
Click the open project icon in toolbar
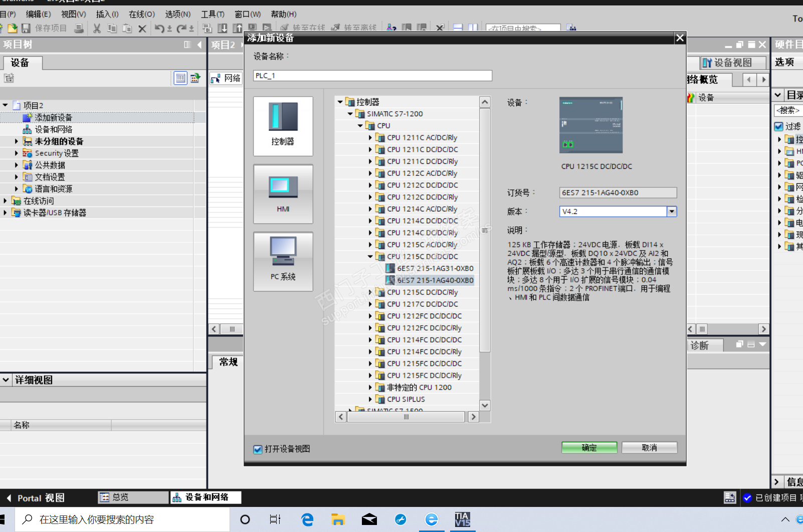(13, 28)
